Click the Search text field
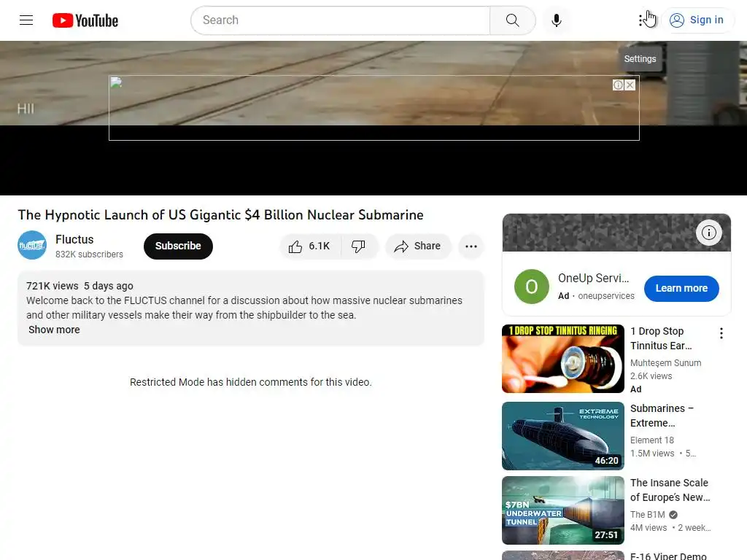The height and width of the screenshot is (560, 747). 340,20
